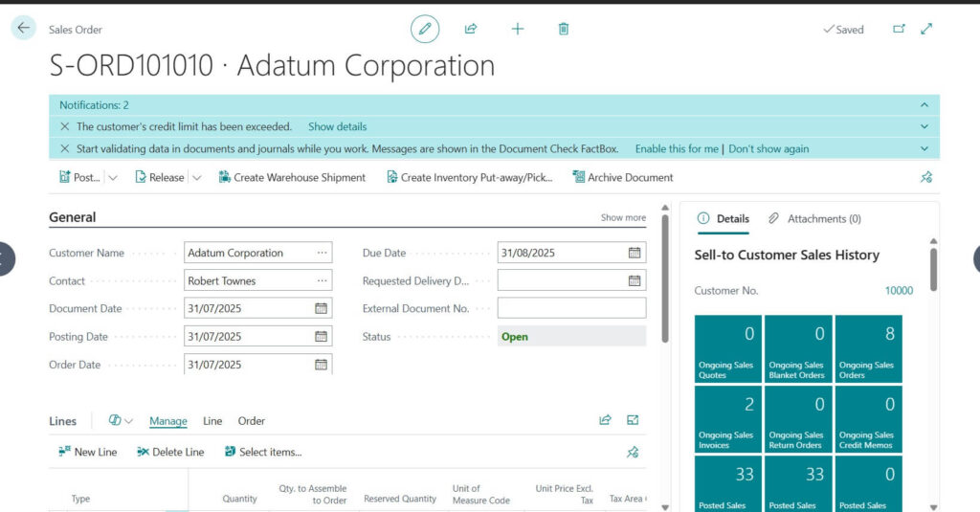980x512 pixels.
Task: Click the back arrow button
Action: (24, 29)
